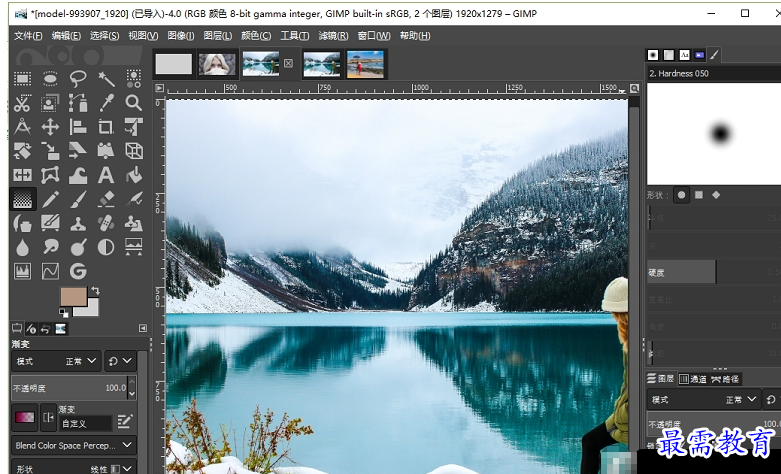Select the Unified Transform tool

click(x=133, y=127)
